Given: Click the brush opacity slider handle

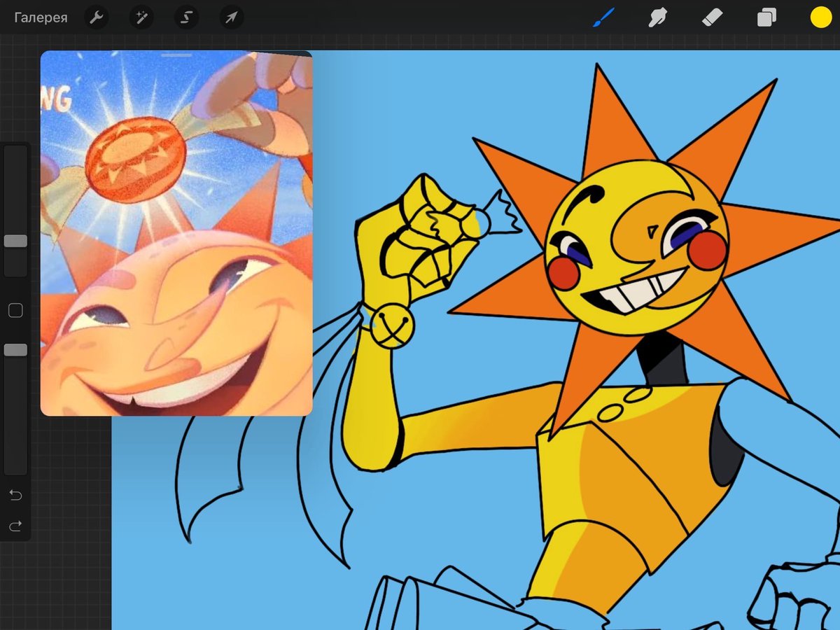Looking at the screenshot, I should [x=15, y=350].
